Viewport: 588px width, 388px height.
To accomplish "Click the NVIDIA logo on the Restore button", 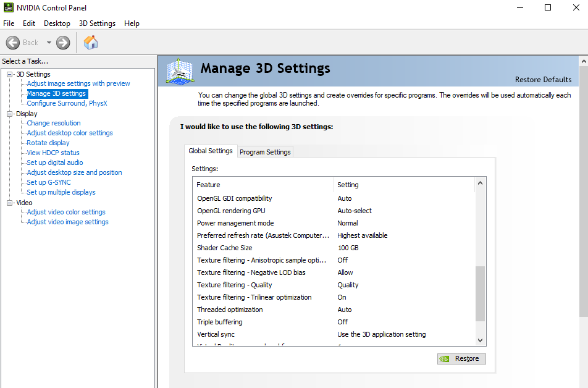I will tap(444, 359).
